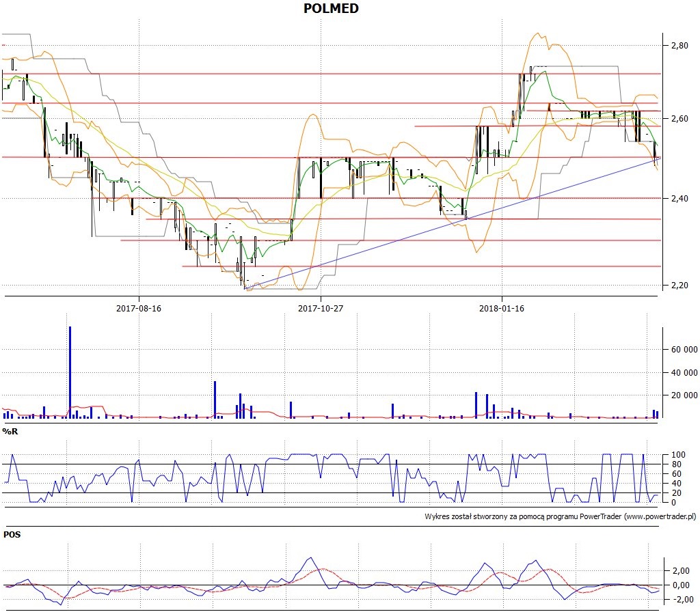Screen dimensions: 700x612
Task: Select the 2017-08-16 date label
Action: [138, 308]
